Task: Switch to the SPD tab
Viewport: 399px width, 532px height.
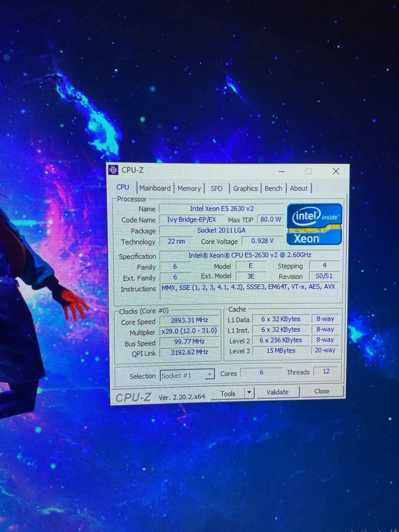Action: click(x=217, y=188)
